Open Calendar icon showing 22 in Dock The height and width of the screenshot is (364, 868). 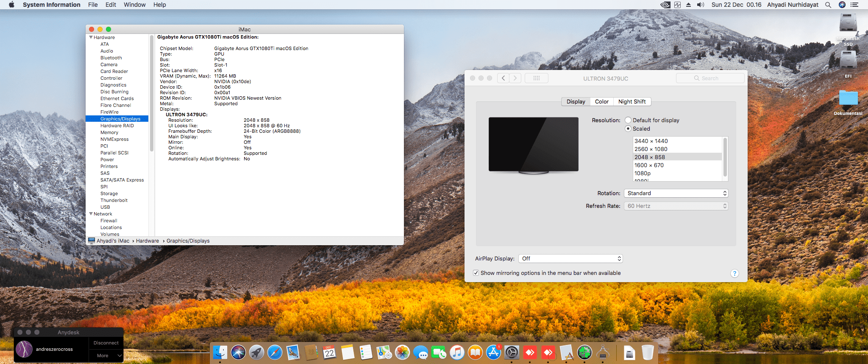329,352
